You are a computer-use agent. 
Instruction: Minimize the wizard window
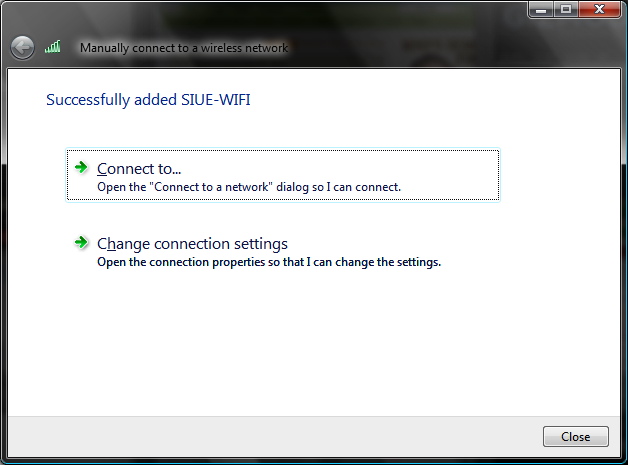click(x=541, y=9)
